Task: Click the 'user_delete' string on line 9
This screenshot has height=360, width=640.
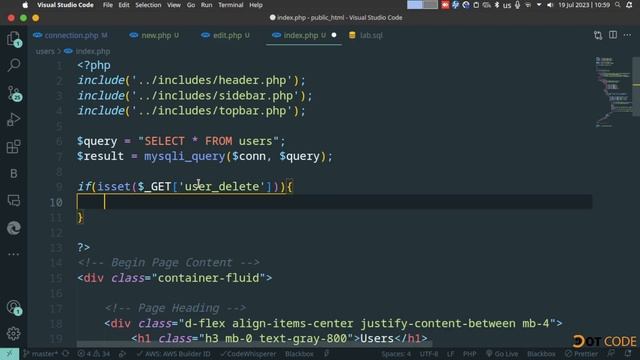Action: point(222,187)
